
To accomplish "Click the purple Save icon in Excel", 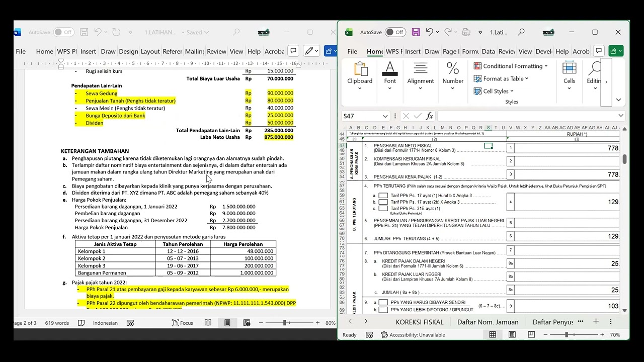I will (x=416, y=32).
